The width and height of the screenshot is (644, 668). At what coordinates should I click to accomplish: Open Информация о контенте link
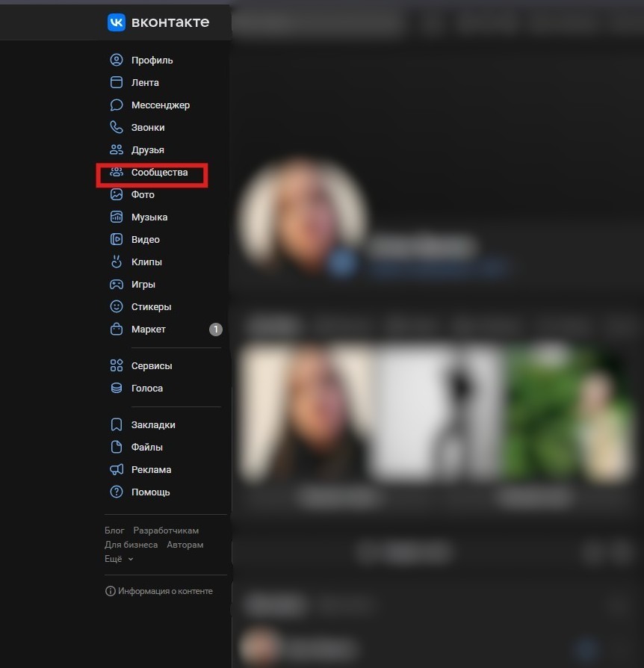coord(165,591)
